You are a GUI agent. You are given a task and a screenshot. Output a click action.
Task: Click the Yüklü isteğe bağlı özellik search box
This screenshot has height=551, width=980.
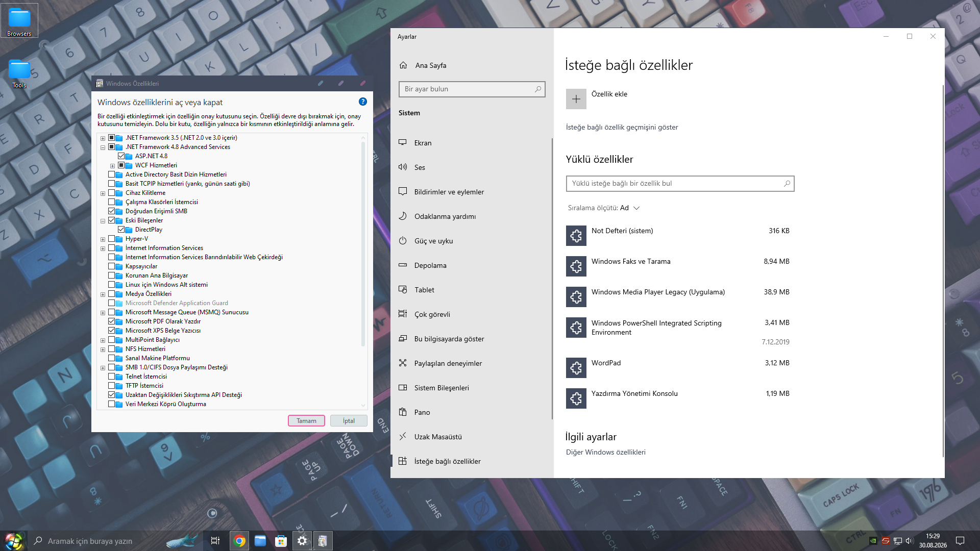(680, 183)
